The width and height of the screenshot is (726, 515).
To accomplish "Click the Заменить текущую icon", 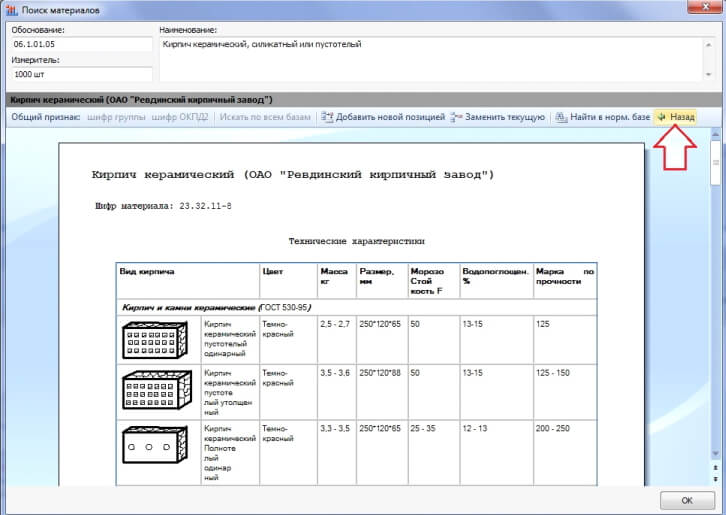I will 456,117.
